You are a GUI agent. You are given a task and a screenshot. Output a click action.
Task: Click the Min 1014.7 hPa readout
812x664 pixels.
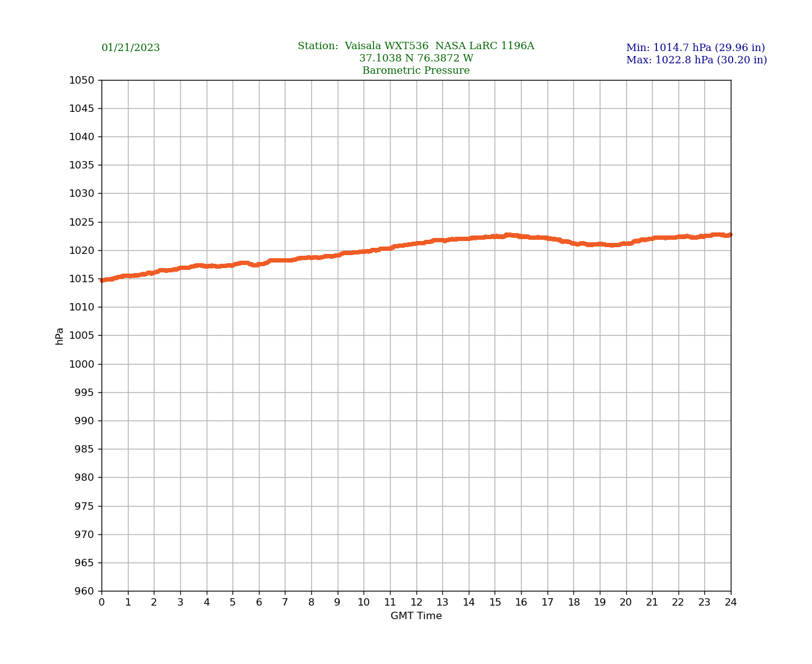(x=695, y=48)
